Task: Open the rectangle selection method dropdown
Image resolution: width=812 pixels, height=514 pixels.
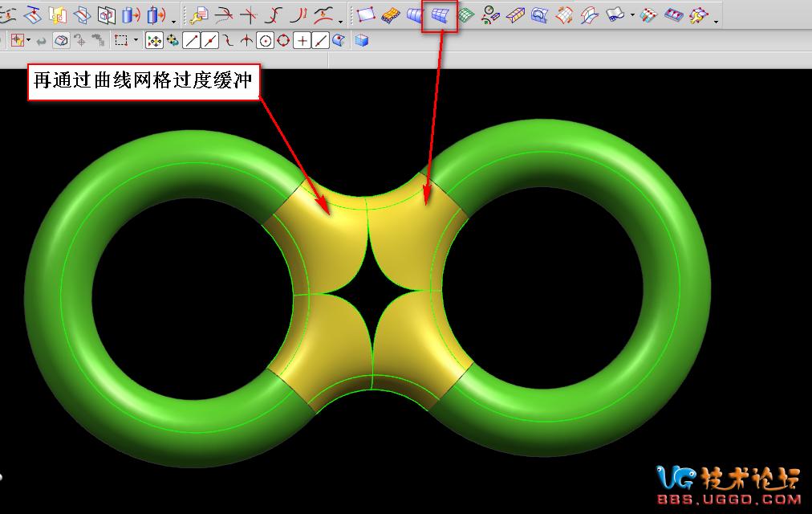Action: click(136, 40)
